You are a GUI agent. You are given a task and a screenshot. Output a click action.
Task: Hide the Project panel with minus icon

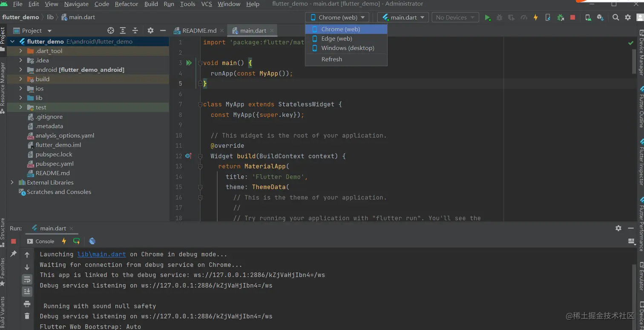click(163, 30)
